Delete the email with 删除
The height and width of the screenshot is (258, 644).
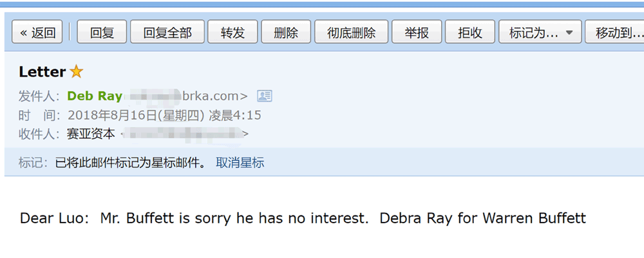285,32
